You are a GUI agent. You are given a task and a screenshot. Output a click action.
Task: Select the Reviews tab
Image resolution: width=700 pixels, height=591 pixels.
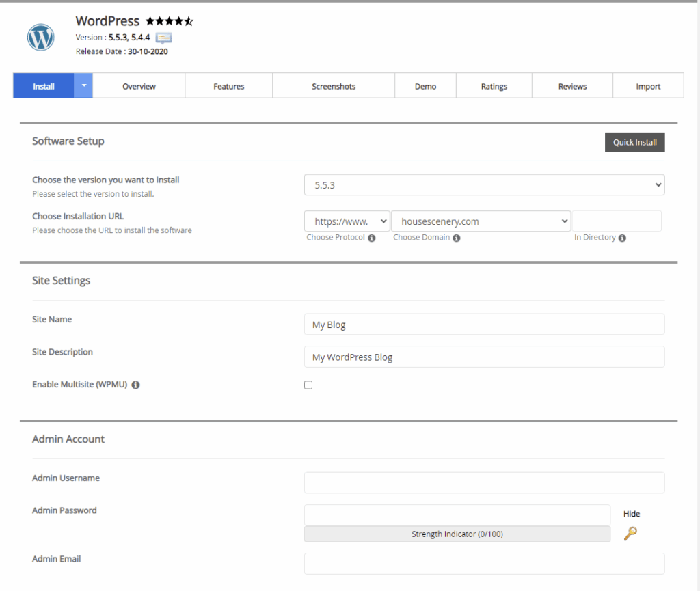click(x=572, y=85)
